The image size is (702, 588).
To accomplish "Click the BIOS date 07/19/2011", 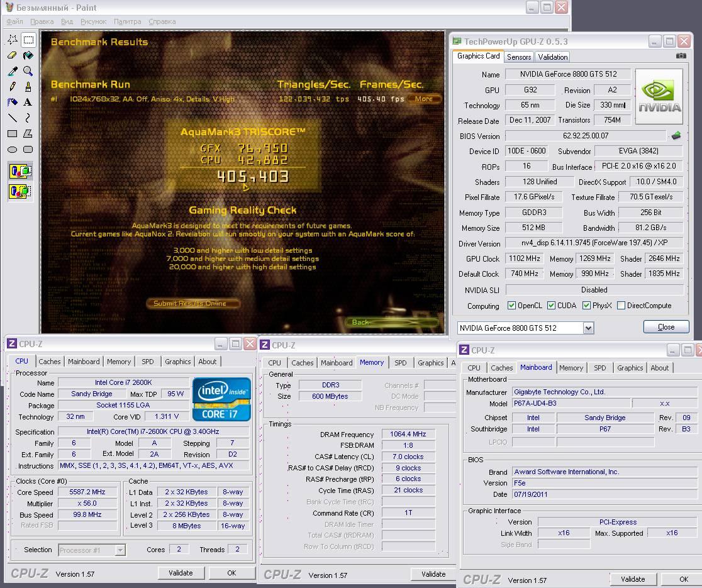I will (604, 494).
